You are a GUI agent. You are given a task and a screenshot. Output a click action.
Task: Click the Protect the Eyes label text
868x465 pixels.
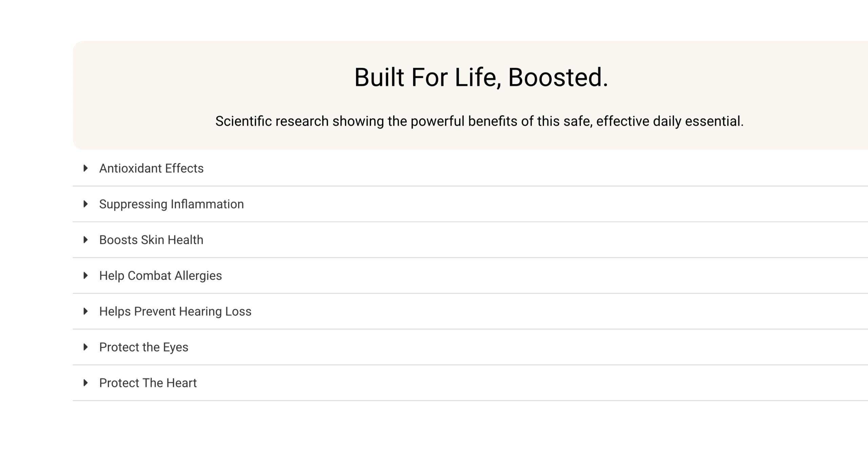[x=143, y=347]
